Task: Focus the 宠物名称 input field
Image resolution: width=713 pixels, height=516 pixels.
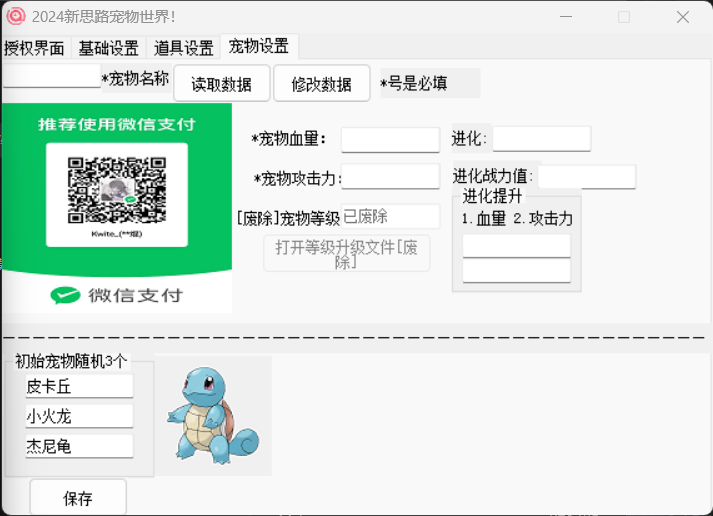Action: (51, 76)
